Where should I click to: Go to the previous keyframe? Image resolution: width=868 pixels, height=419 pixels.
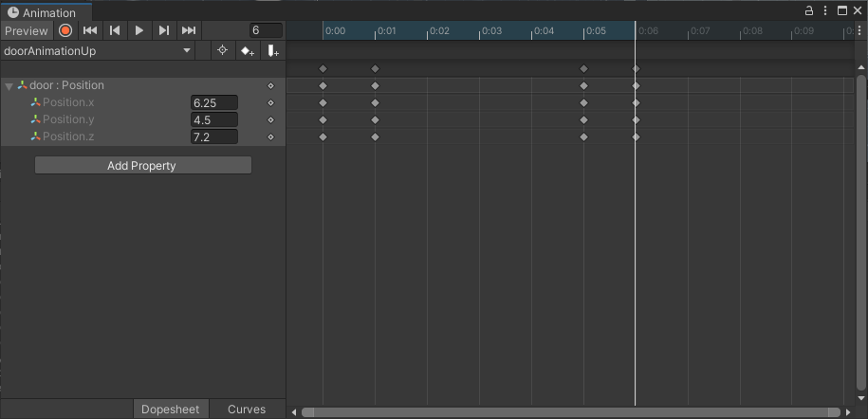pos(115,30)
